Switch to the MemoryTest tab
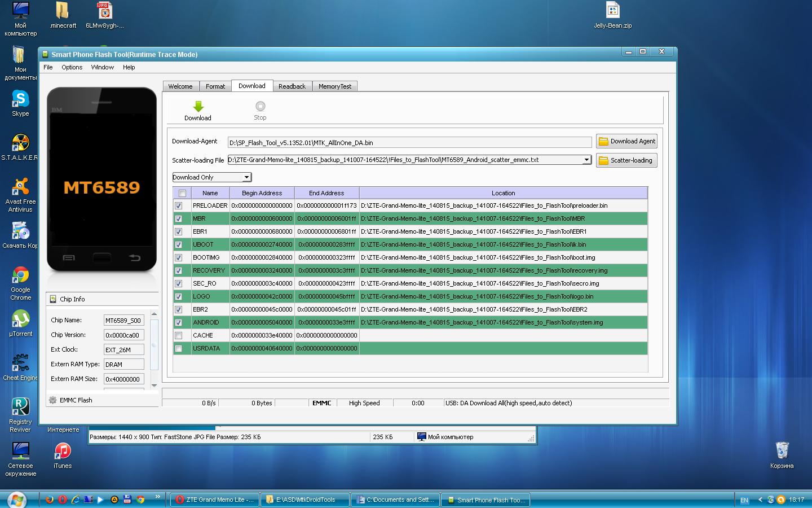Screen dimensions: 812x508 pyautogui.click(x=334, y=86)
